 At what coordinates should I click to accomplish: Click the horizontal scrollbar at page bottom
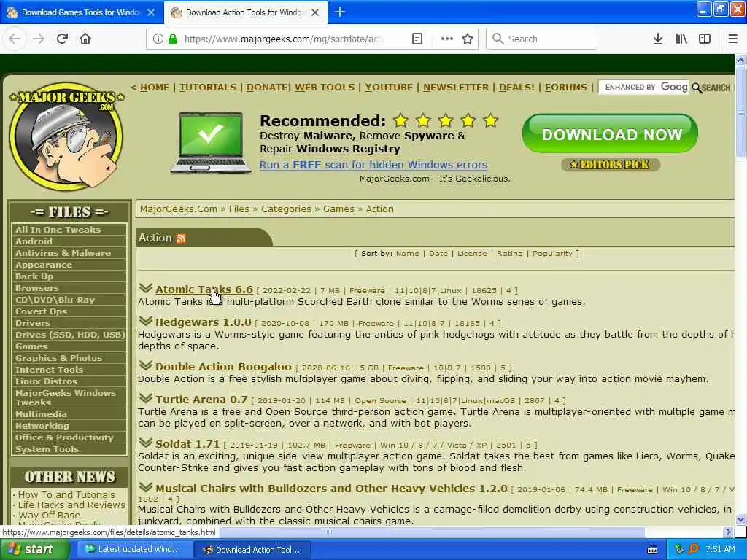432,532
